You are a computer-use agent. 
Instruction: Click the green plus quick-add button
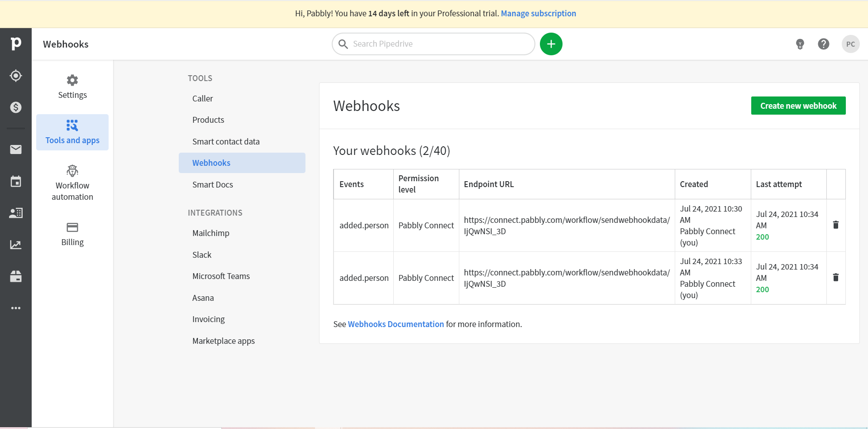(551, 44)
